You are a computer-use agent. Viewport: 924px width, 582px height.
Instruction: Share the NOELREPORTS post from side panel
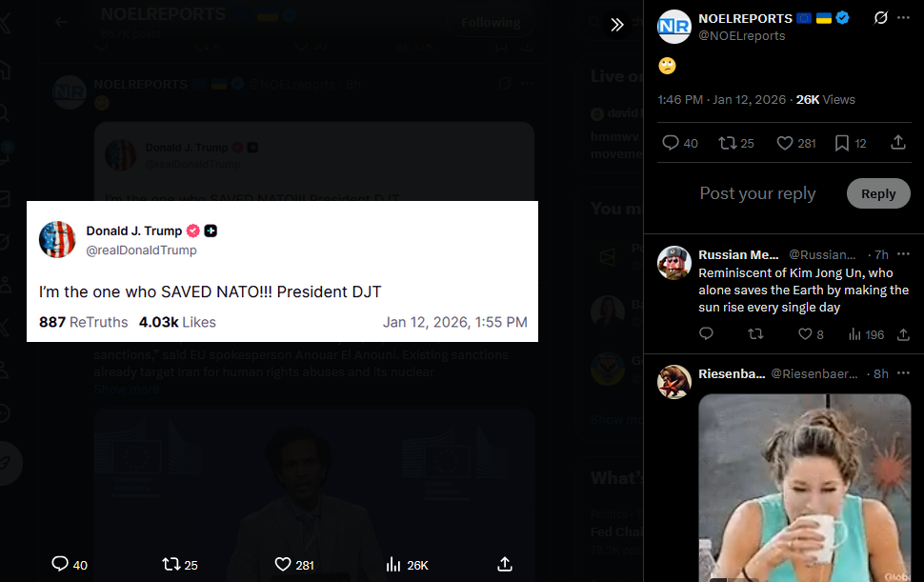897,143
